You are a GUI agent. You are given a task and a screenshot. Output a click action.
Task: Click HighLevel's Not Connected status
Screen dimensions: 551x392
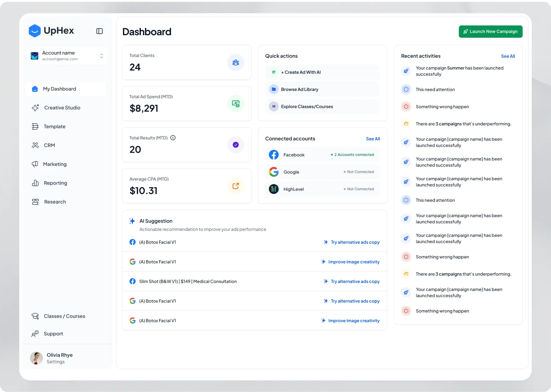pyautogui.click(x=359, y=189)
